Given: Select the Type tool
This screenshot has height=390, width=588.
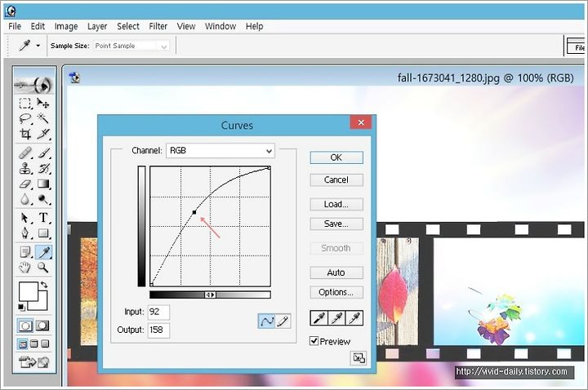Looking at the screenshot, I should tap(43, 218).
